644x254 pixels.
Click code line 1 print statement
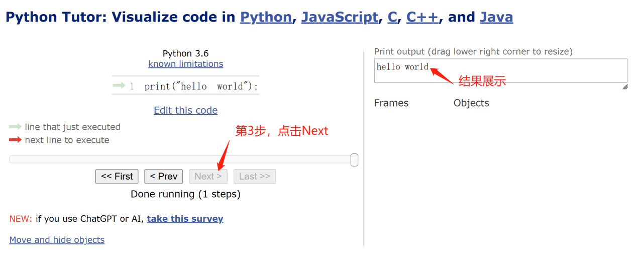(x=201, y=87)
